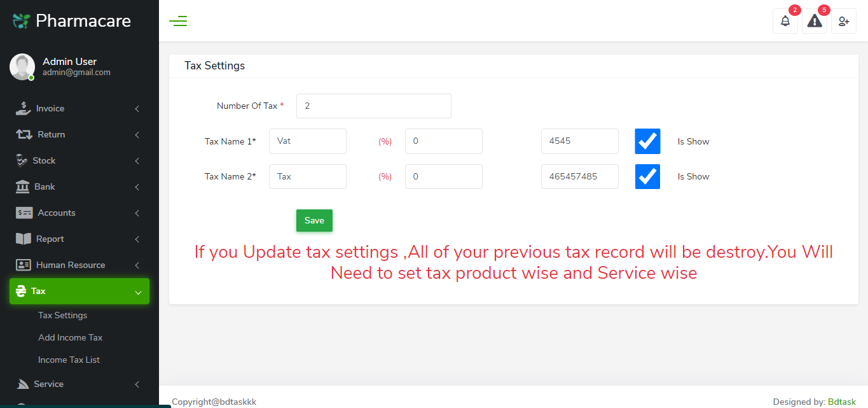Select the Human Resource sidebar icon

tap(22, 265)
